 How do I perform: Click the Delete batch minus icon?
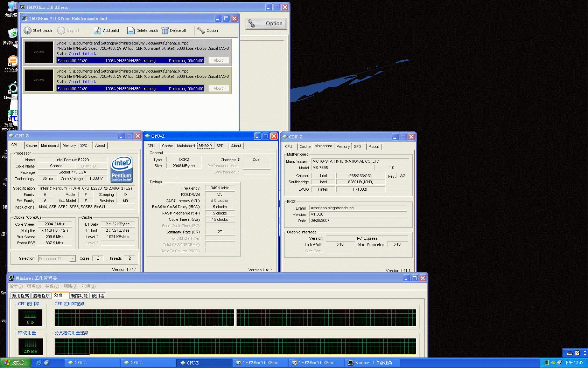click(131, 30)
